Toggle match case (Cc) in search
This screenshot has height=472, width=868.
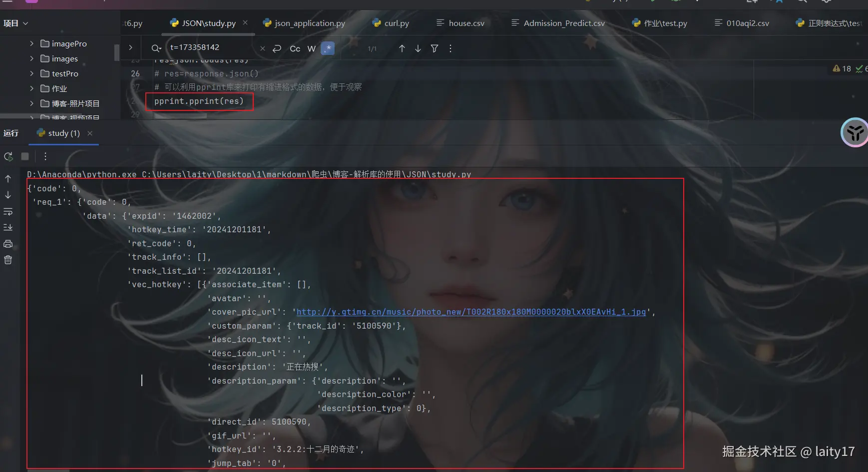295,48
